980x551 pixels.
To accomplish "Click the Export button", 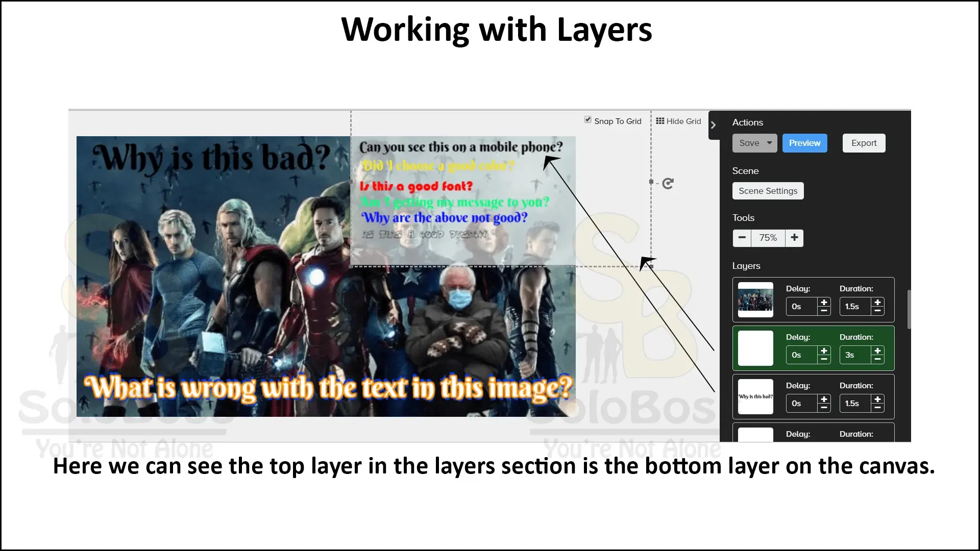I will (864, 143).
